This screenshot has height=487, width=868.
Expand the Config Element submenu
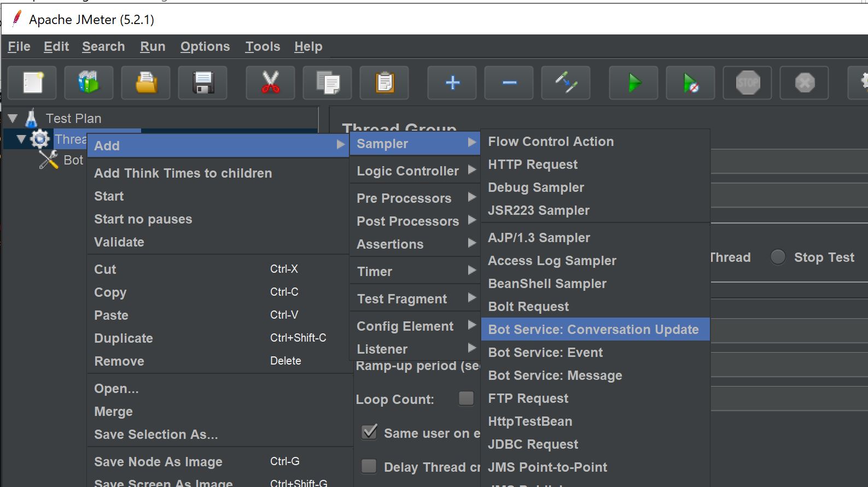(415, 326)
